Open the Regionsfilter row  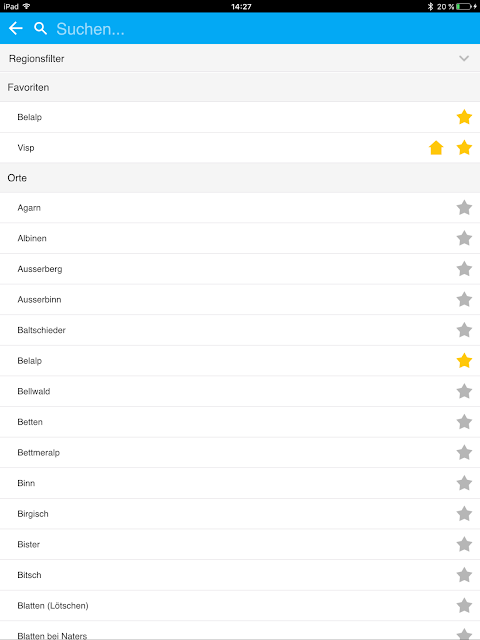pos(240,58)
